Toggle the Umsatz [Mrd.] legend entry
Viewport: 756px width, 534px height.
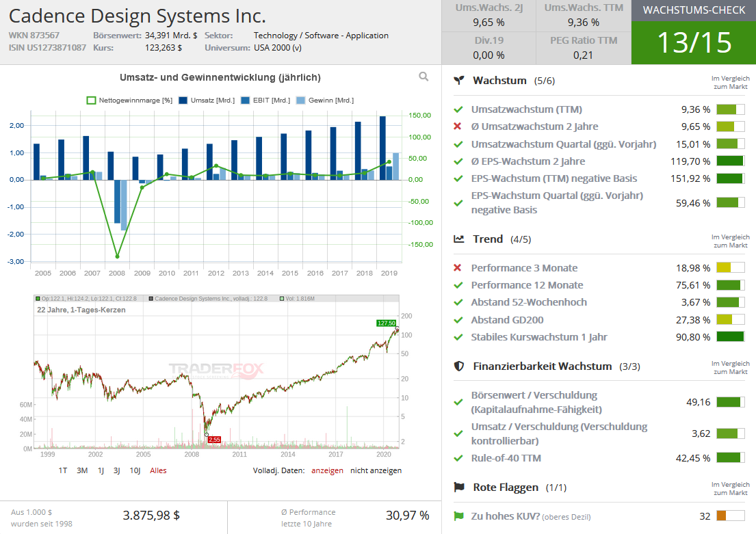(x=207, y=101)
